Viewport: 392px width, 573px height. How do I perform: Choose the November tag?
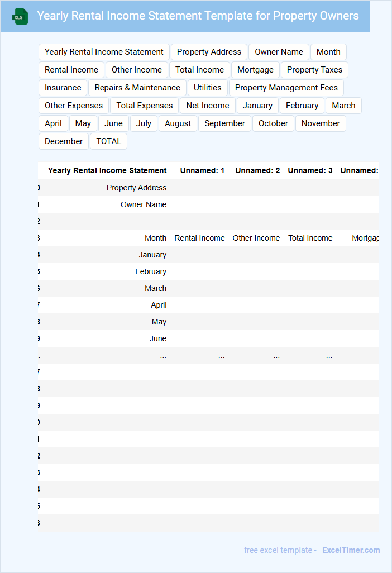[321, 123]
